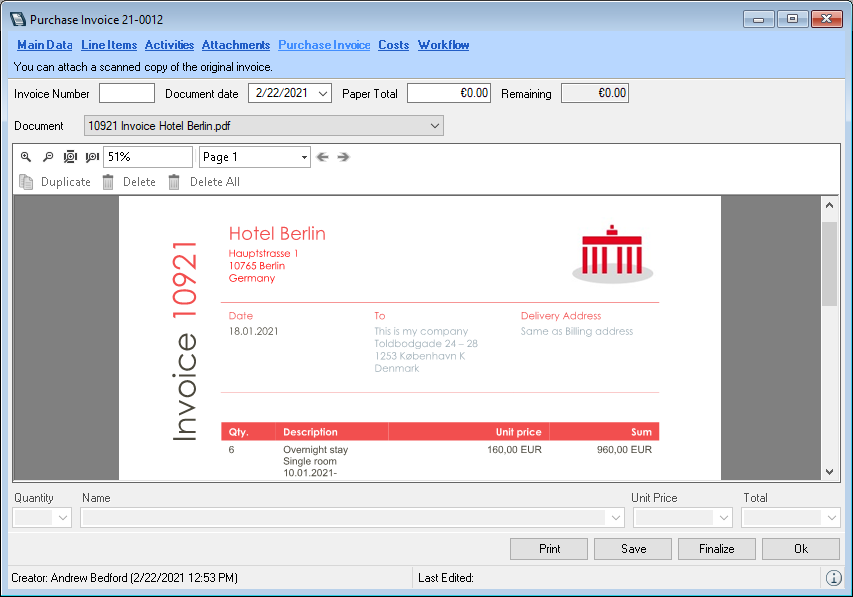The height and width of the screenshot is (597, 853).
Task: Go to previous page with left arrow
Action: [x=322, y=157]
